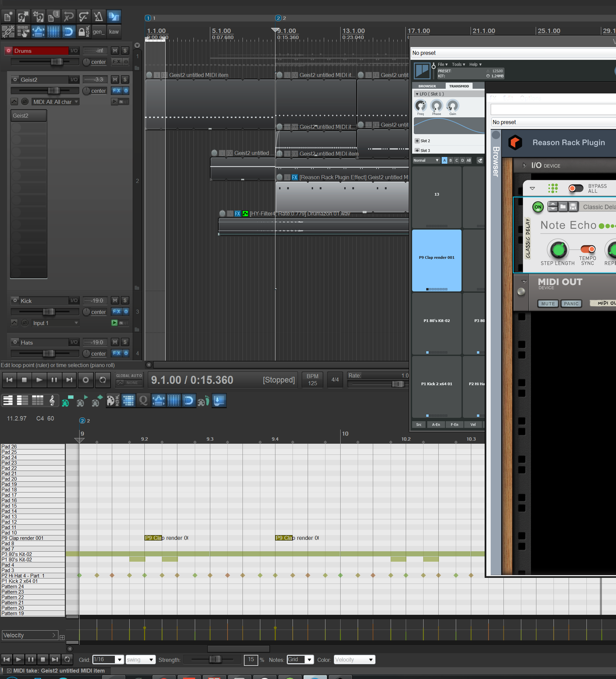Mute the Geist2 track

[x=115, y=79]
